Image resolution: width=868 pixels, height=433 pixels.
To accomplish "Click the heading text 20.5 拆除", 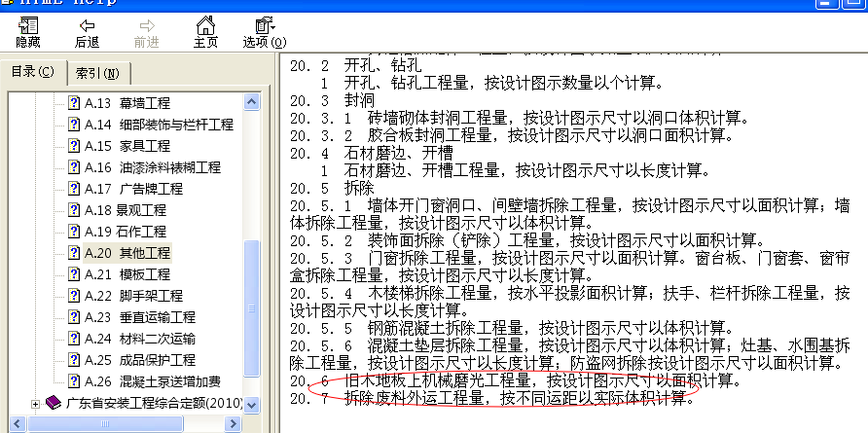I will pyautogui.click(x=332, y=188).
